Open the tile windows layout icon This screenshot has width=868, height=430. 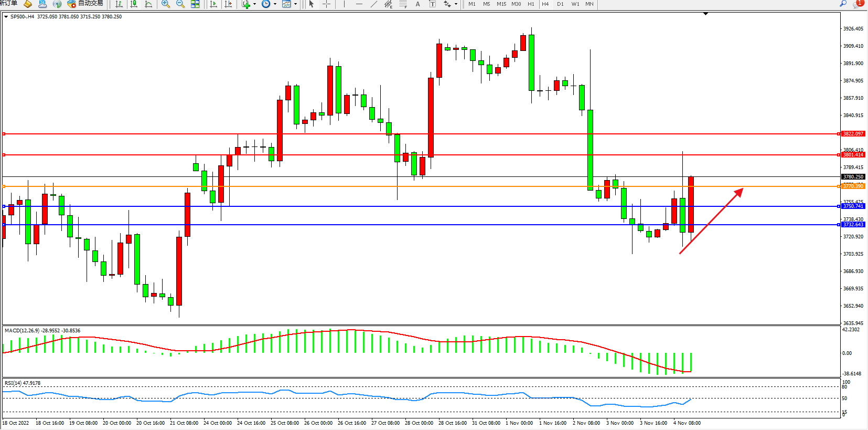tap(195, 4)
